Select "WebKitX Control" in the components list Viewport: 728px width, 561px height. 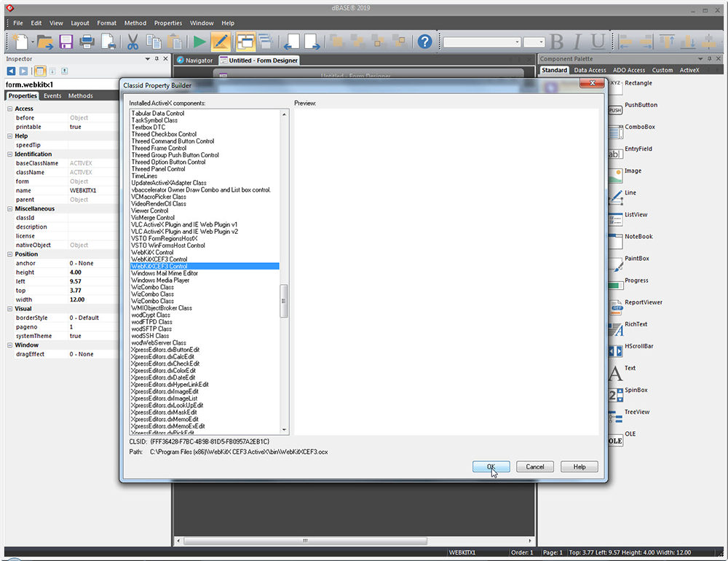click(152, 252)
